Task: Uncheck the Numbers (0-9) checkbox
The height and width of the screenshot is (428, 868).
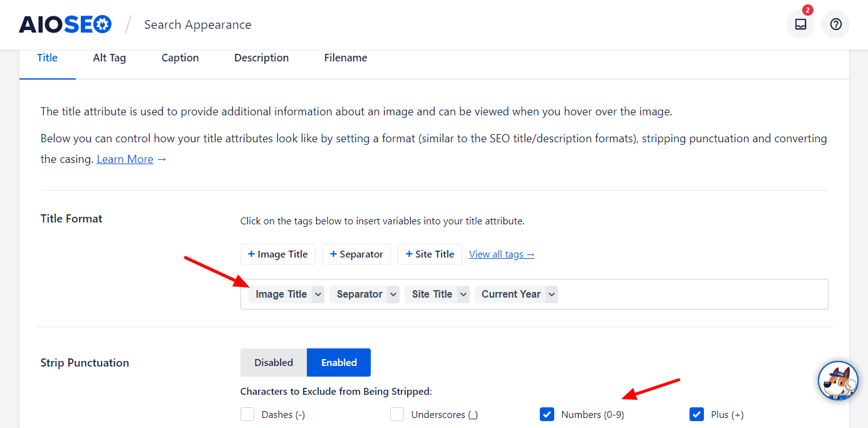Action: [x=547, y=414]
